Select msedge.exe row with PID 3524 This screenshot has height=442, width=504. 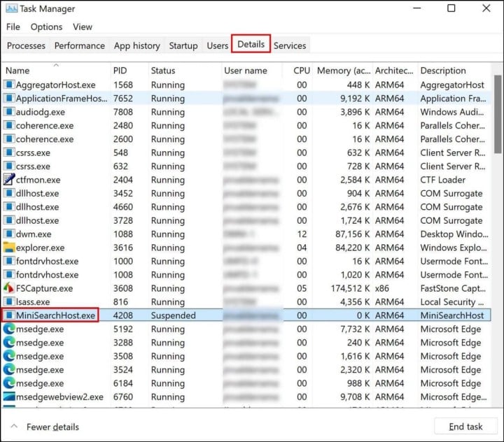click(x=247, y=369)
